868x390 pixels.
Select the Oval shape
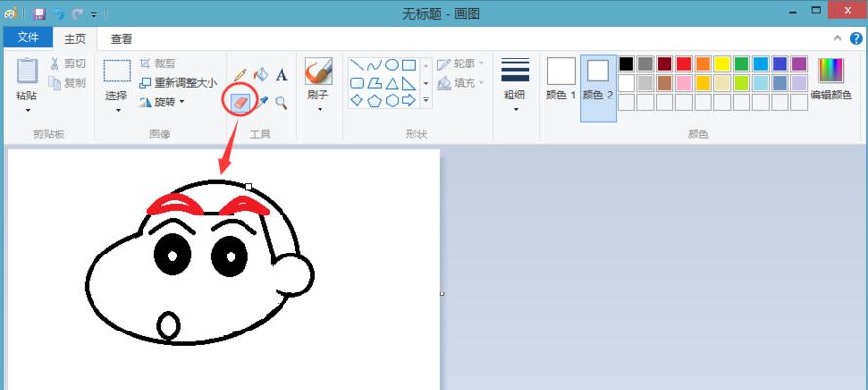coord(392,65)
